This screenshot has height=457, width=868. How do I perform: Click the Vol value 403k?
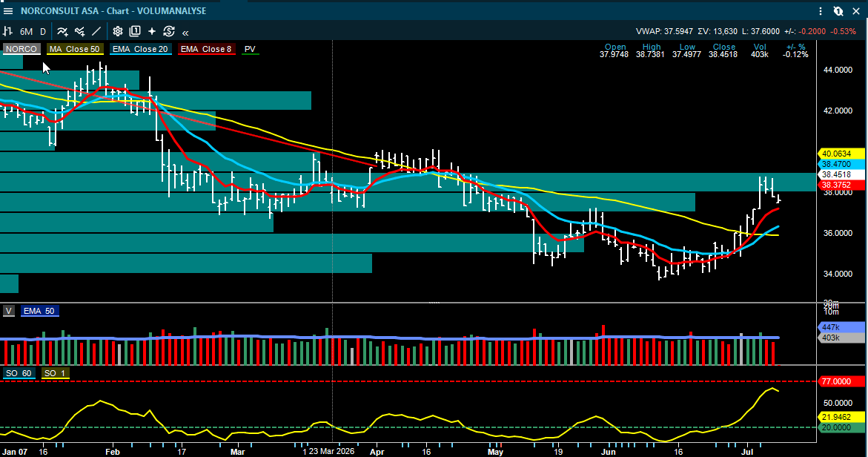760,54
